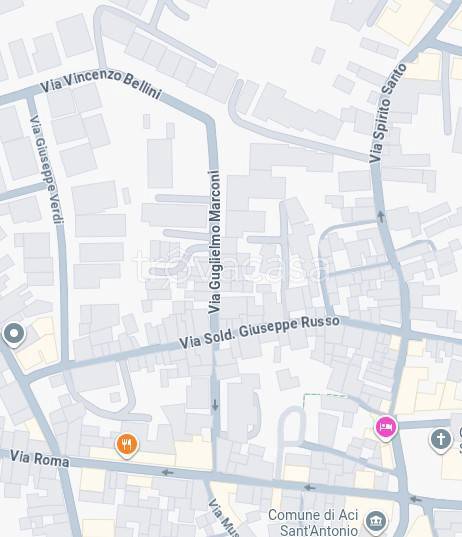Select the grey location pin marker
The width and height of the screenshot is (462, 537).
pos(14,335)
